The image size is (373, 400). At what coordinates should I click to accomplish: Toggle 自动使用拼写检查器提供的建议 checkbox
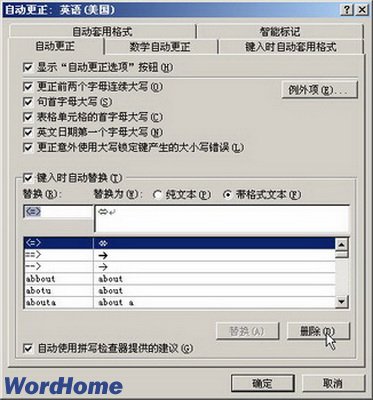tap(28, 349)
